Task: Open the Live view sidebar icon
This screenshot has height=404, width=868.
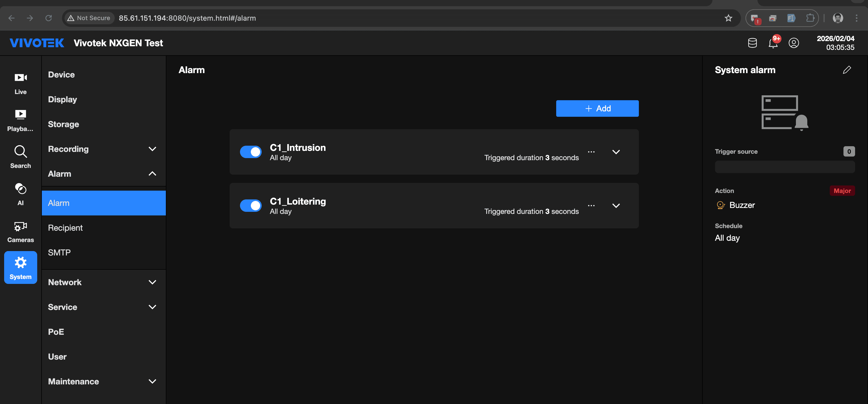Action: tap(21, 83)
